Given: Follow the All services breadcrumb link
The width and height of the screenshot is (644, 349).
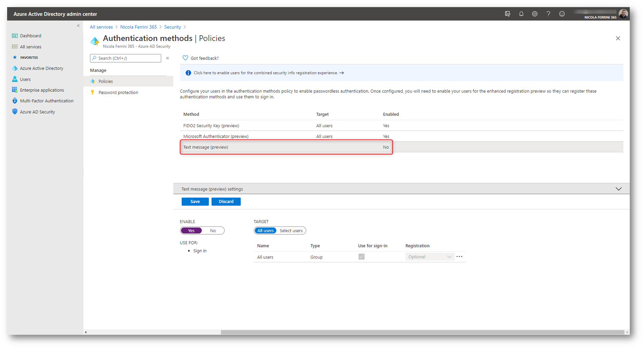Looking at the screenshot, I should (x=101, y=27).
